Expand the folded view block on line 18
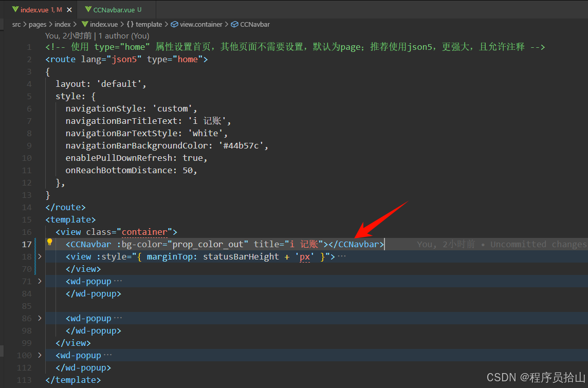Screen dimensions: 588x388 click(x=40, y=256)
